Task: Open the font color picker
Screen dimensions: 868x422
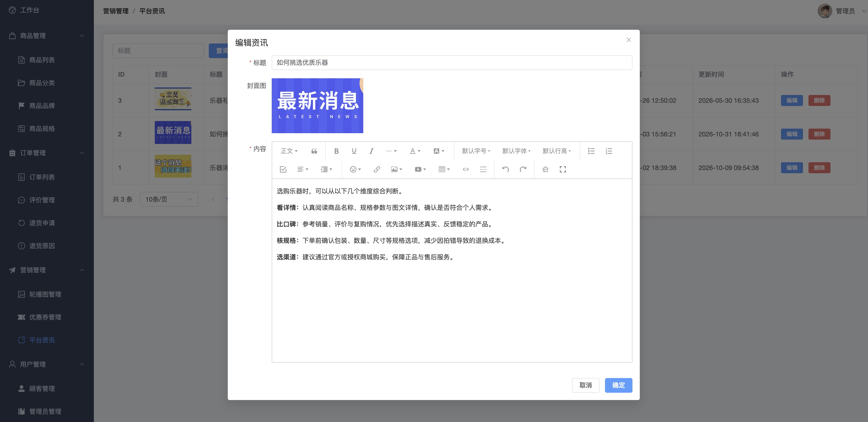Action: (x=415, y=151)
